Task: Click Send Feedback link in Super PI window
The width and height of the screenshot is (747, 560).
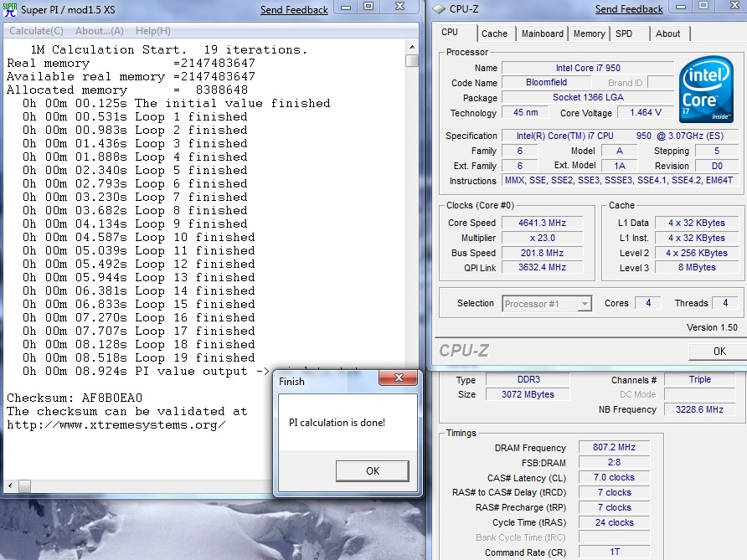Action: pyautogui.click(x=294, y=10)
